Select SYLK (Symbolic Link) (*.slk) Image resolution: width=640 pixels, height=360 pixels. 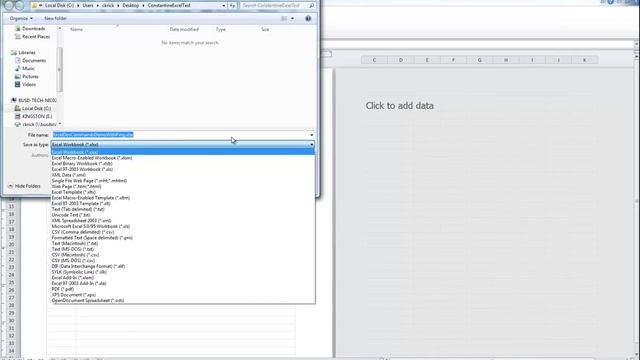(x=182, y=272)
